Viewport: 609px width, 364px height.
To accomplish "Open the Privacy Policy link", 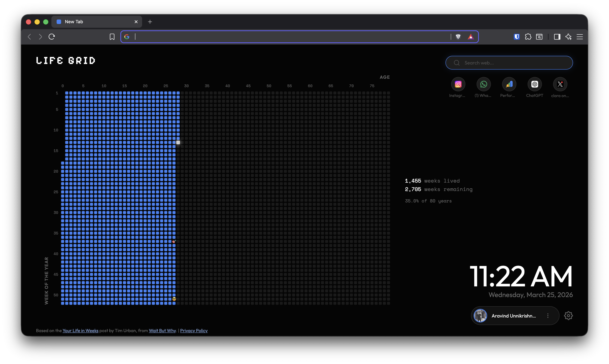I will tap(194, 330).
